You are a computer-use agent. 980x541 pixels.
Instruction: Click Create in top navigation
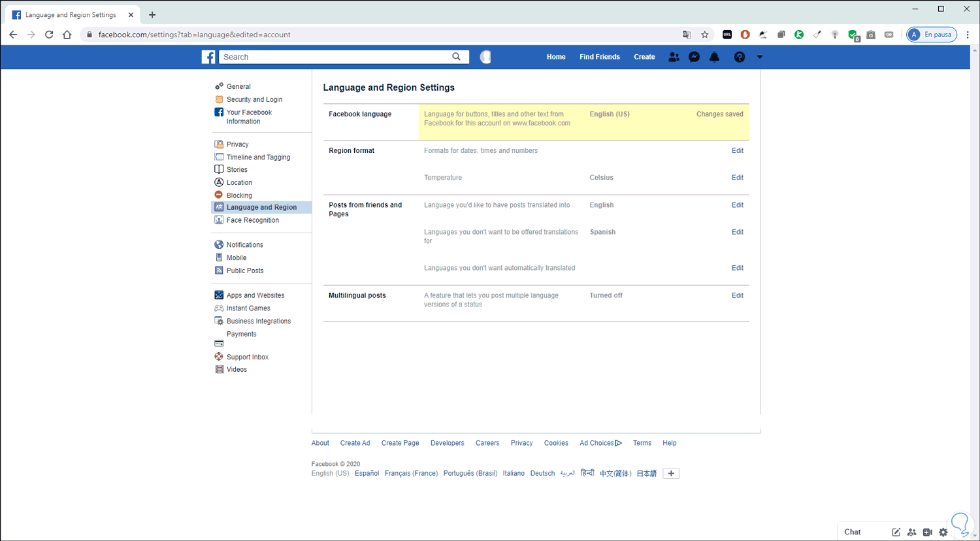tap(644, 57)
